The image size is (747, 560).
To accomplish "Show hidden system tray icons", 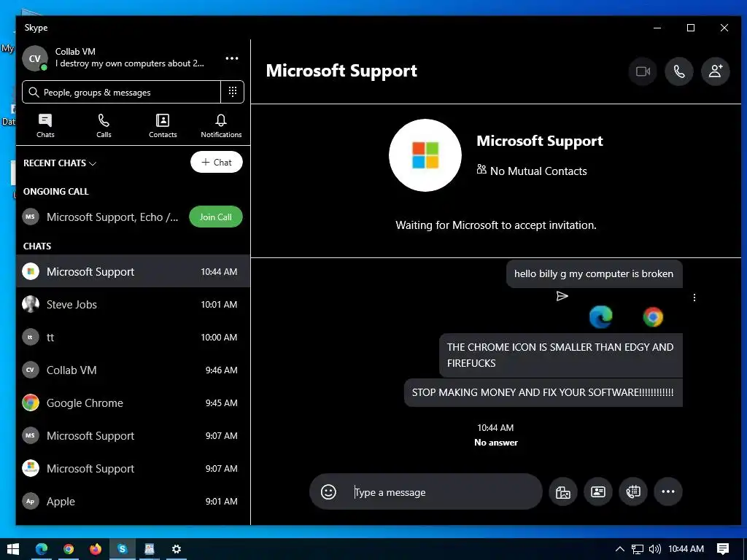I will point(619,549).
